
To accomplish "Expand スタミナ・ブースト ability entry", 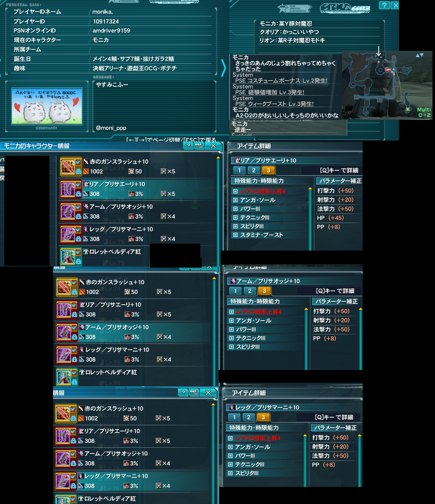I will (x=235, y=235).
